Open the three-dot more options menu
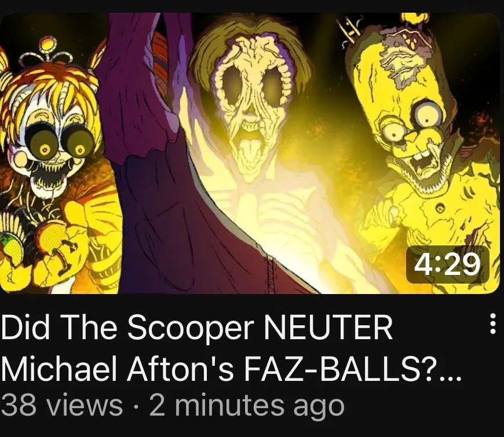The image size is (504, 437). pos(492,324)
